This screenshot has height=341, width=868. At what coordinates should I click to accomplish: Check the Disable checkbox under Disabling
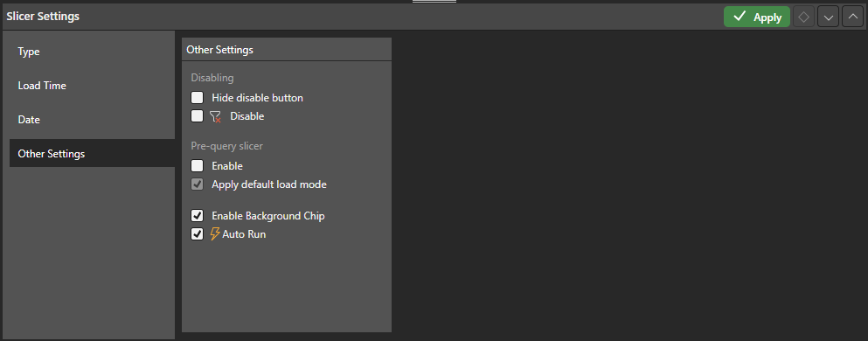click(x=197, y=116)
